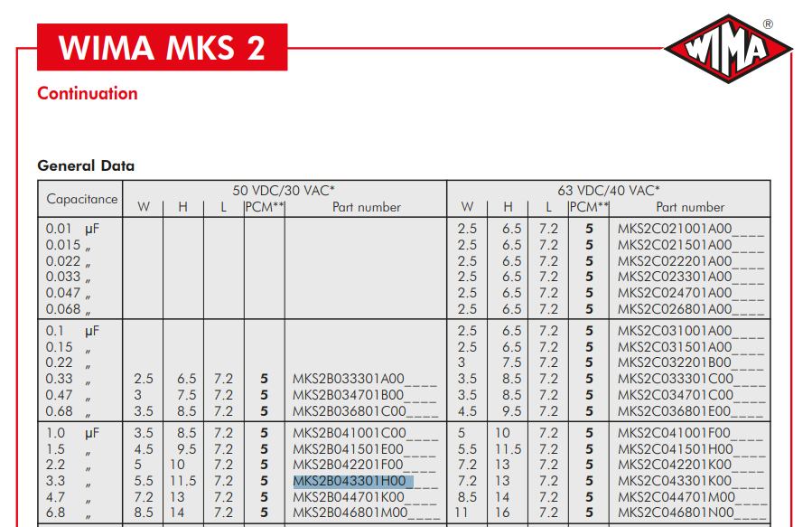Image resolution: width=812 pixels, height=527 pixels.
Task: Click the 2.2 capacitance value
Action: click(55, 465)
